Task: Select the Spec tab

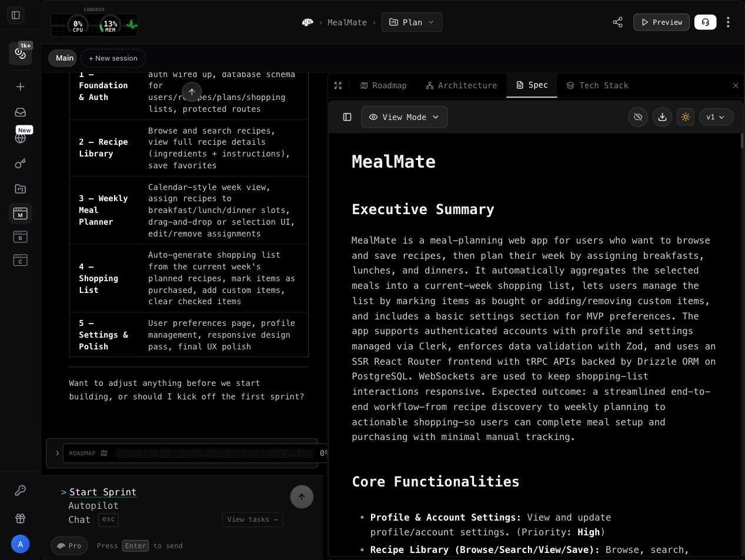Action: click(x=532, y=85)
